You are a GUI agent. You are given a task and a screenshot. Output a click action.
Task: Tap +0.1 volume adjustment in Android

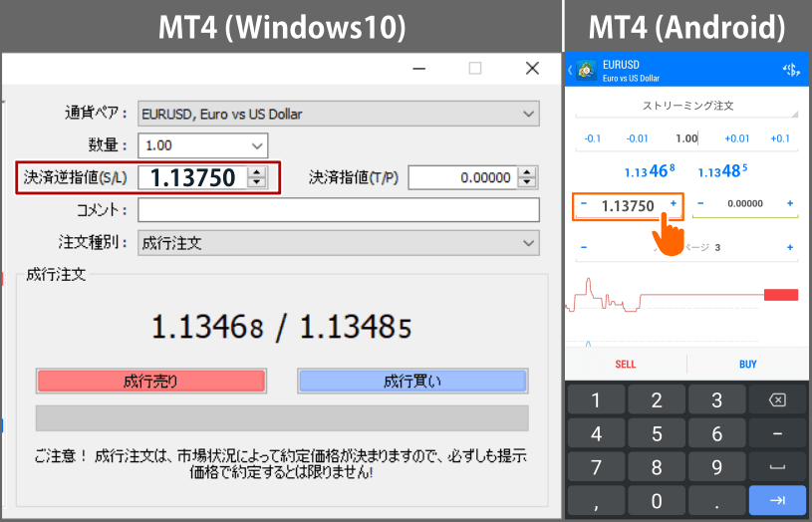pyautogui.click(x=780, y=138)
